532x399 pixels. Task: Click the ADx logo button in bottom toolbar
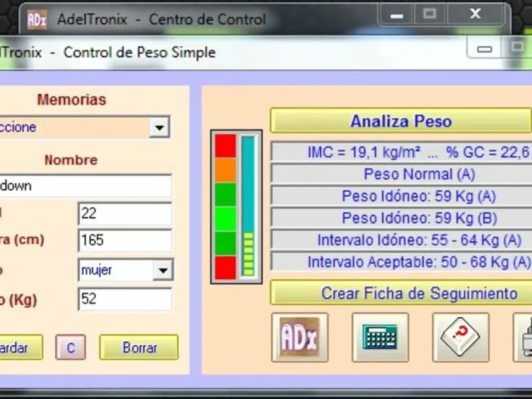click(x=300, y=337)
